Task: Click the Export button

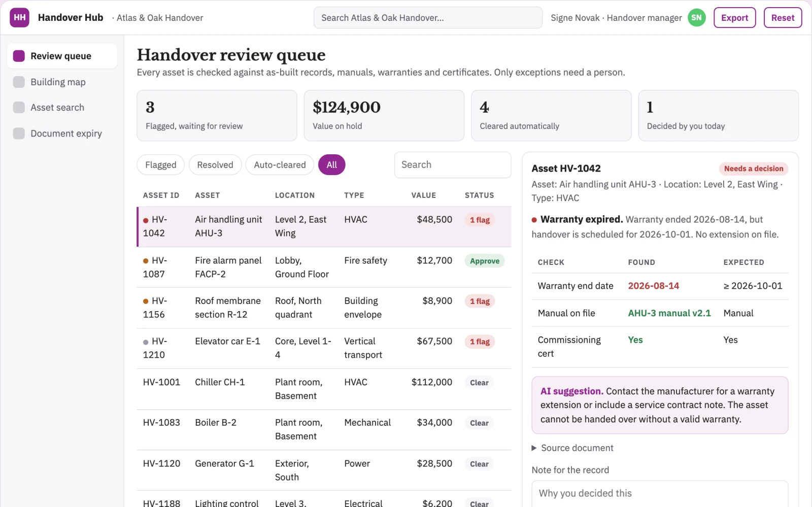Action: click(x=735, y=18)
